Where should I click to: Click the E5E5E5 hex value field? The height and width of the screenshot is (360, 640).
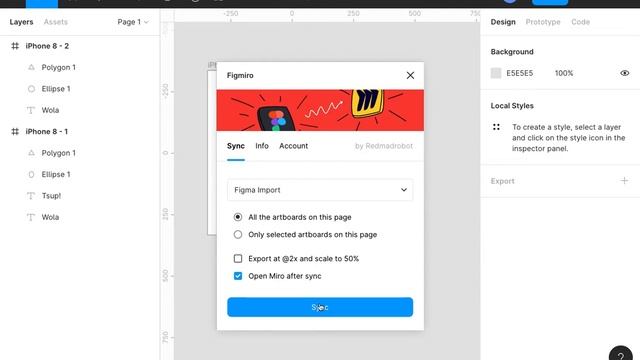click(520, 73)
